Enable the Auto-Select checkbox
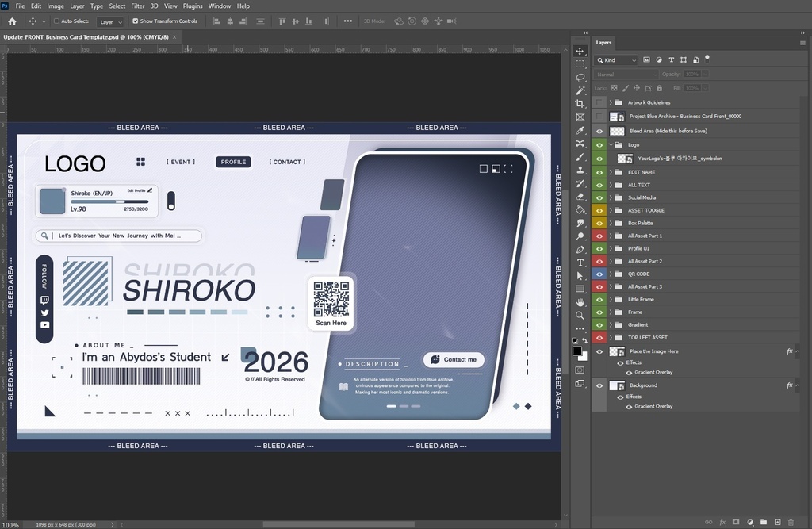This screenshot has width=812, height=529. tap(56, 21)
